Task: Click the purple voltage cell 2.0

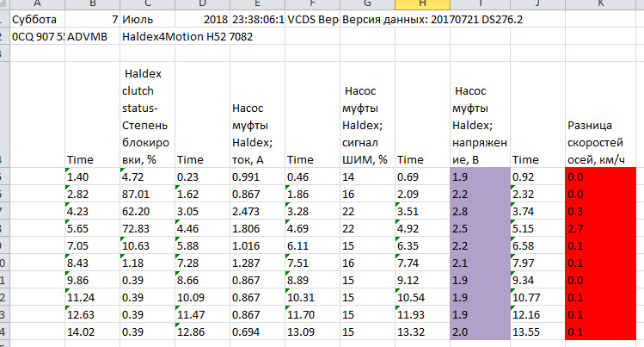Action: (x=480, y=332)
